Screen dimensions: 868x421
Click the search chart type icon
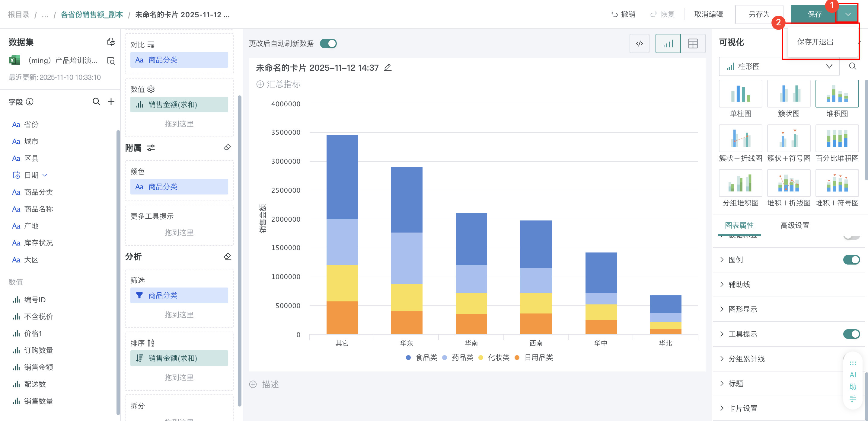(x=852, y=66)
